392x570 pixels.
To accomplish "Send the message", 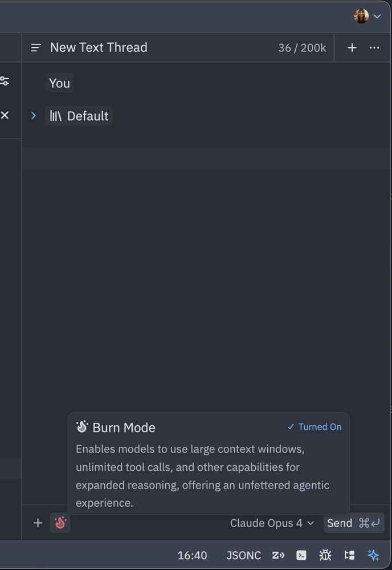I will [x=353, y=523].
